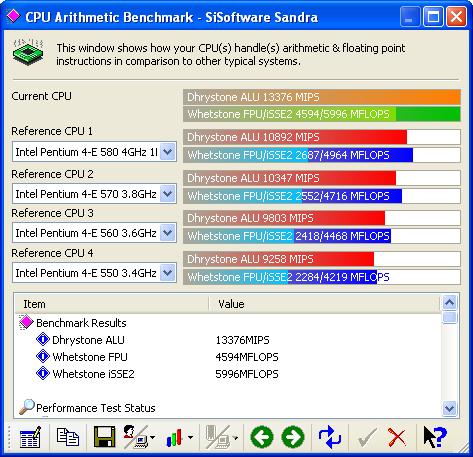
Task: Copy results using the copy icon
Action: click(68, 437)
